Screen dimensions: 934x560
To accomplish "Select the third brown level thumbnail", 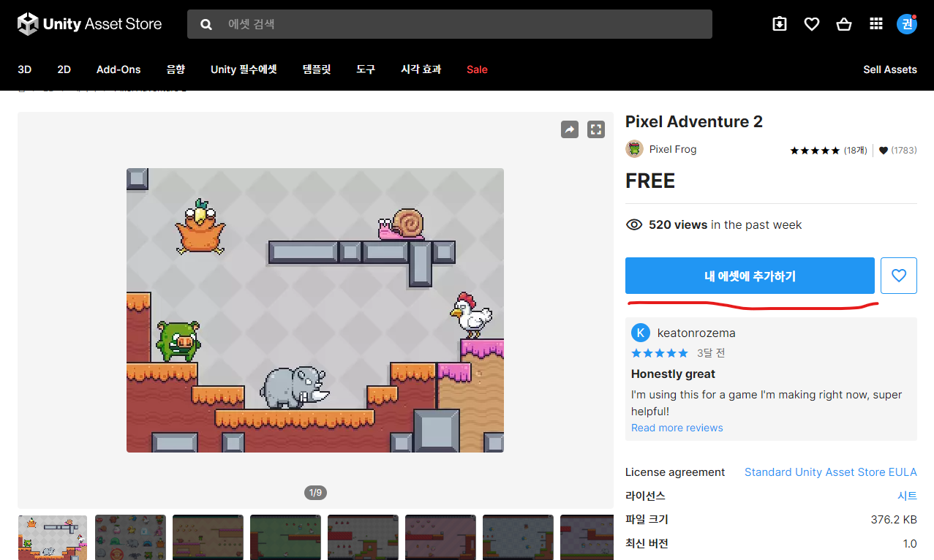I will point(208,537).
